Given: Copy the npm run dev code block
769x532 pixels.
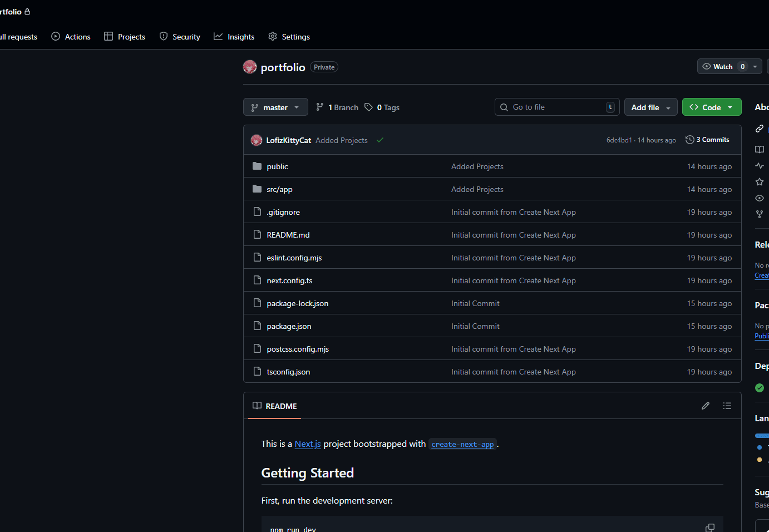Looking at the screenshot, I should [710, 527].
